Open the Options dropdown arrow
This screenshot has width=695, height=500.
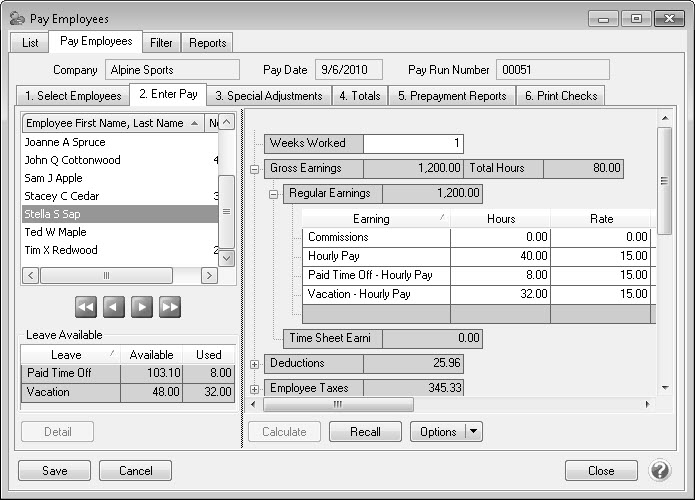point(474,432)
